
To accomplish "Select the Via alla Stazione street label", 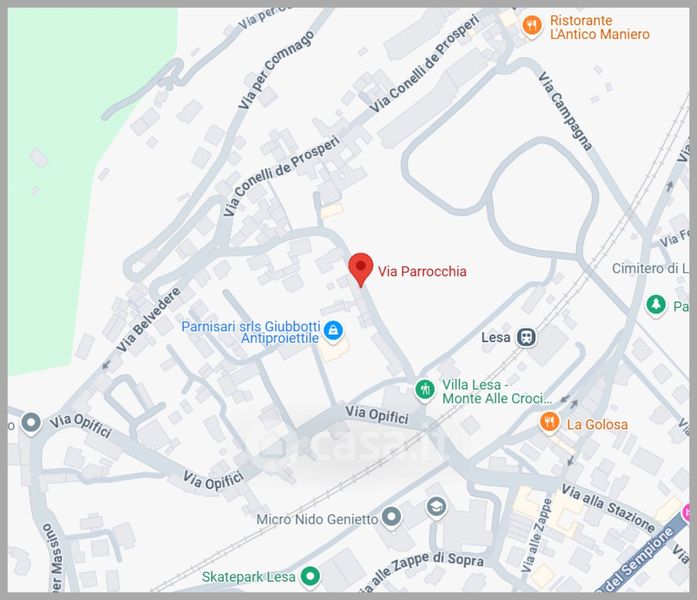I will click(608, 508).
